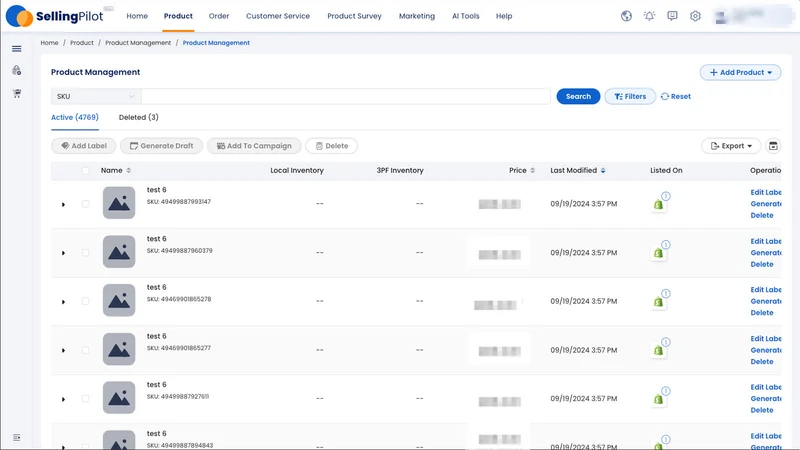
Task: Check the box for SKU 49499887960379
Action: pyautogui.click(x=85, y=253)
